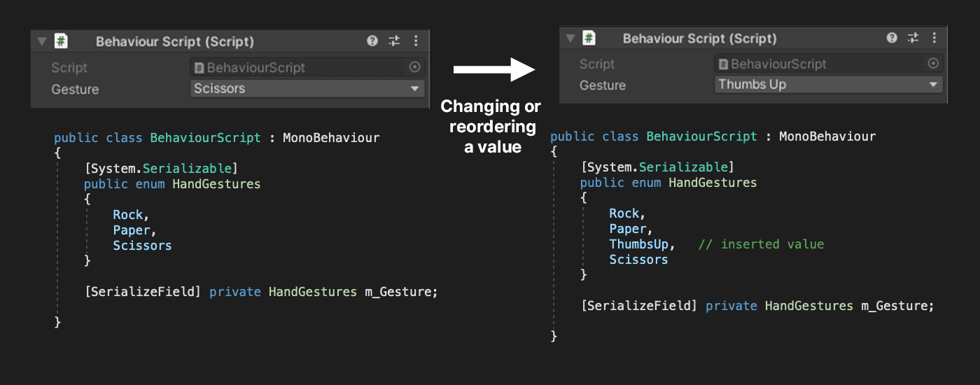The width and height of the screenshot is (980, 385).
Task: Open the Gesture dropdown showing Scissors
Action: pos(307,89)
